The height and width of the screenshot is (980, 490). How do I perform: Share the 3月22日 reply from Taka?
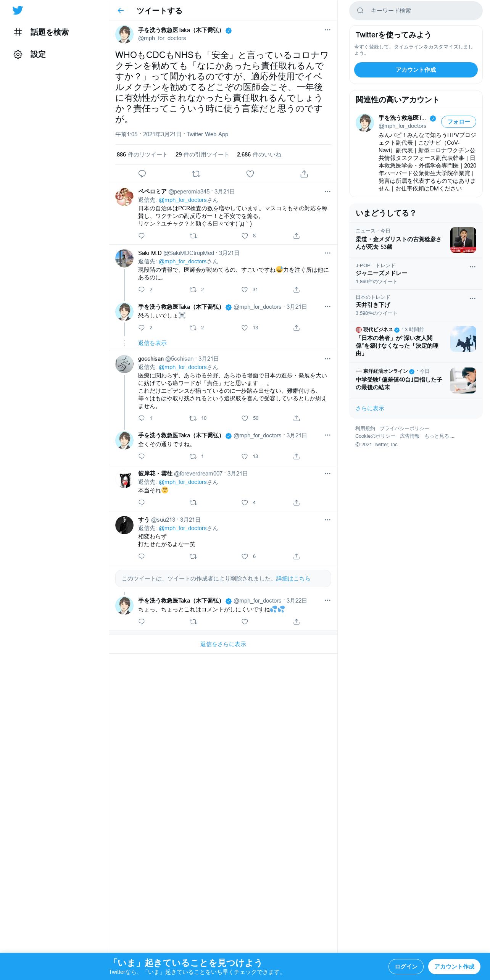(x=297, y=622)
